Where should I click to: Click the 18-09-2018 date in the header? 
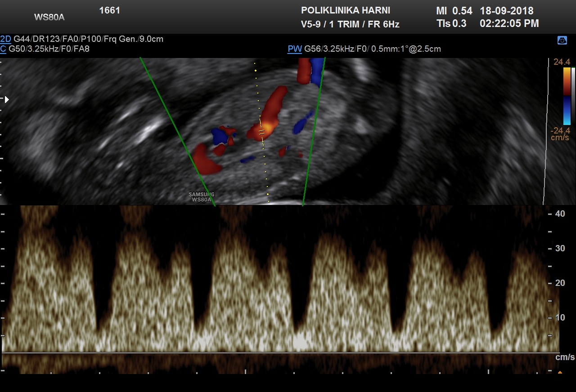(x=506, y=11)
